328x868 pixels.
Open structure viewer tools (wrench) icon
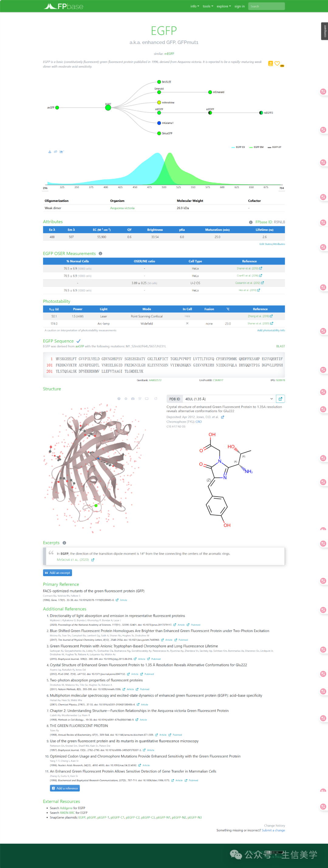tap(140, 399)
